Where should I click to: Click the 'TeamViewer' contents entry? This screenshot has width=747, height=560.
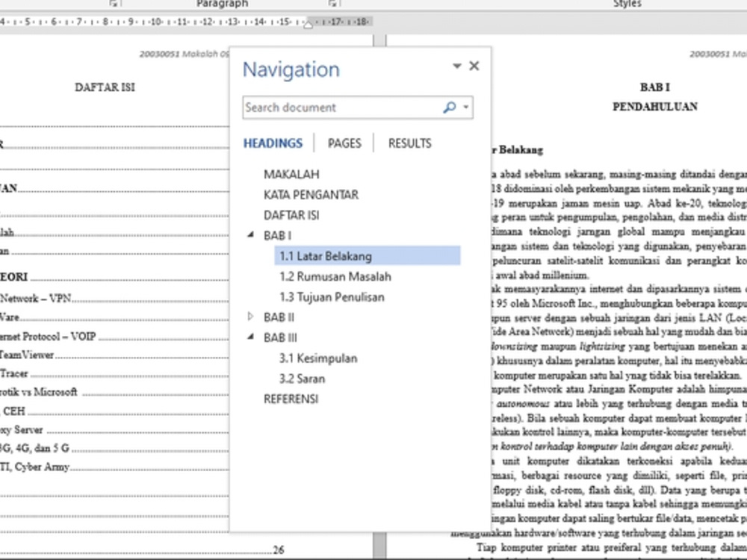coord(27,355)
